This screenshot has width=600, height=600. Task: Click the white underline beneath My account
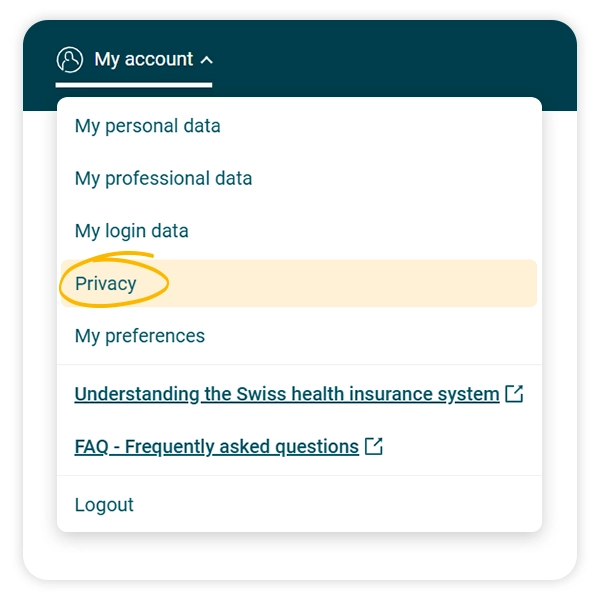(x=134, y=85)
